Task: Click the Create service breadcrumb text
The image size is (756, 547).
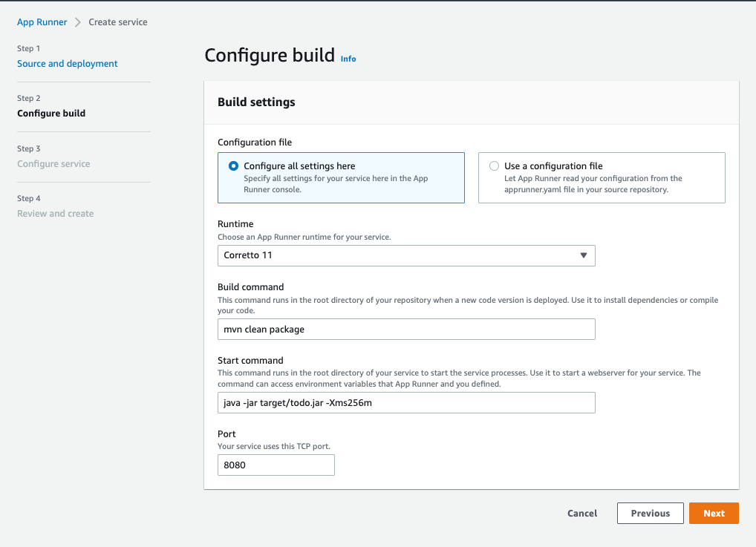Action: 118,22
